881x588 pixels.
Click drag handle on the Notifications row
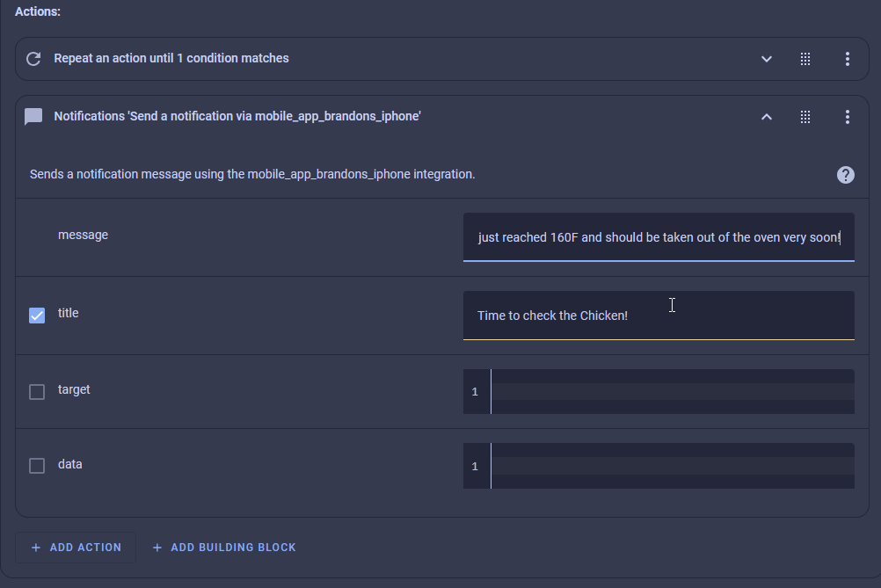tap(805, 117)
